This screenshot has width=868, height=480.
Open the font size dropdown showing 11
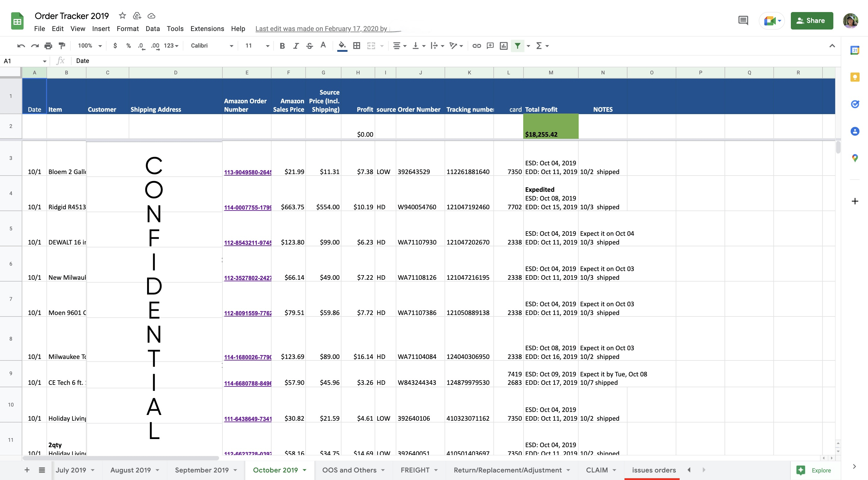pyautogui.click(x=257, y=46)
